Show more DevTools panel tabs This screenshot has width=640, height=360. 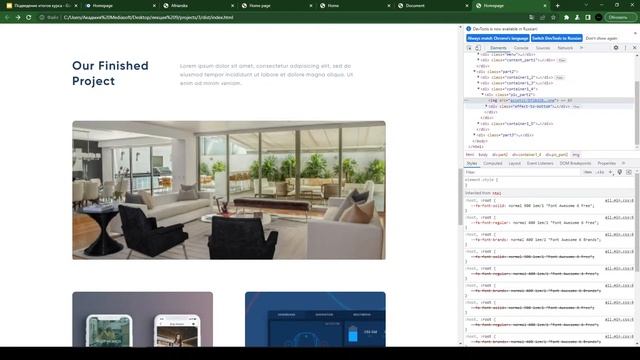pos(582,48)
